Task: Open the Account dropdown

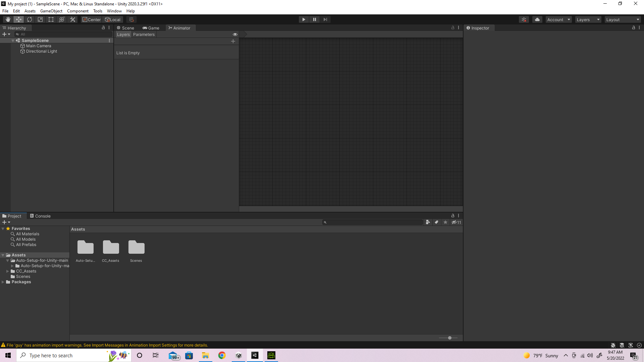Action: point(558,20)
